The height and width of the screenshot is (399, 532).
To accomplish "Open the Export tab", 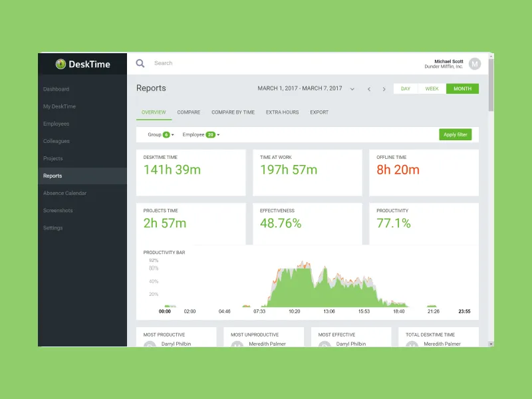I will (x=319, y=112).
